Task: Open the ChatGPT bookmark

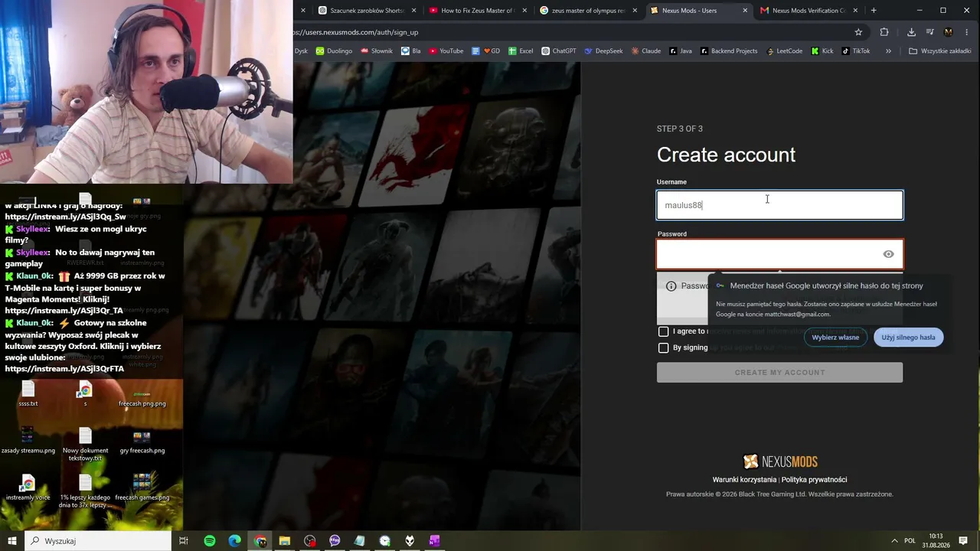Action: (559, 51)
